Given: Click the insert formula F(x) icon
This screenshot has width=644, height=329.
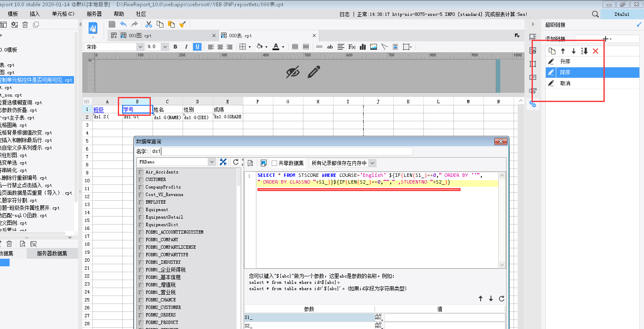Looking at the screenshot, I should coord(352,47).
